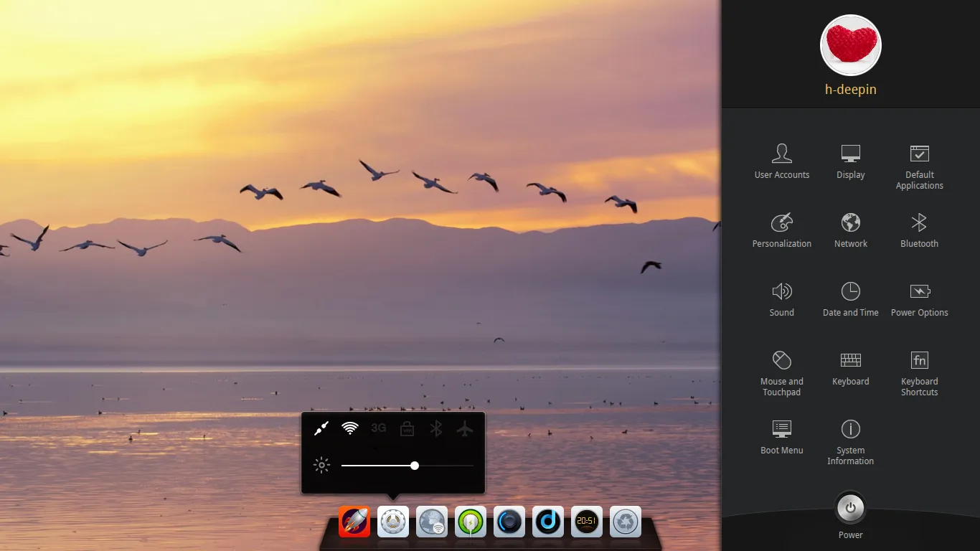
Task: Toggle airplane mode in dock popup
Action: [x=465, y=428]
